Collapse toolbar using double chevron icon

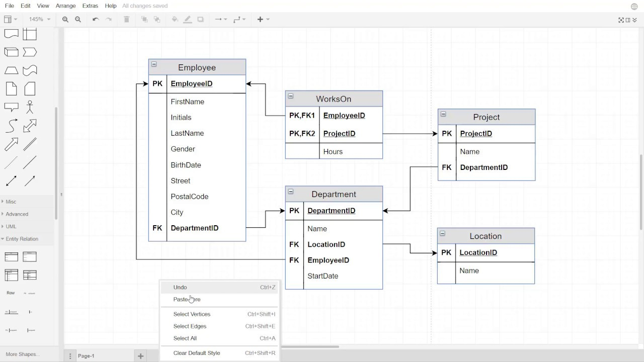pyautogui.click(x=635, y=20)
